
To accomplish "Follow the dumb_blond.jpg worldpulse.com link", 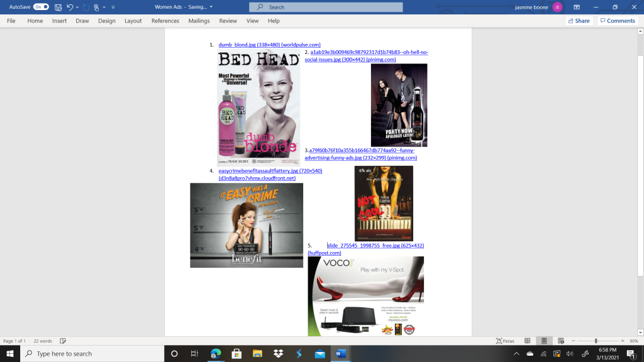I will click(269, 45).
